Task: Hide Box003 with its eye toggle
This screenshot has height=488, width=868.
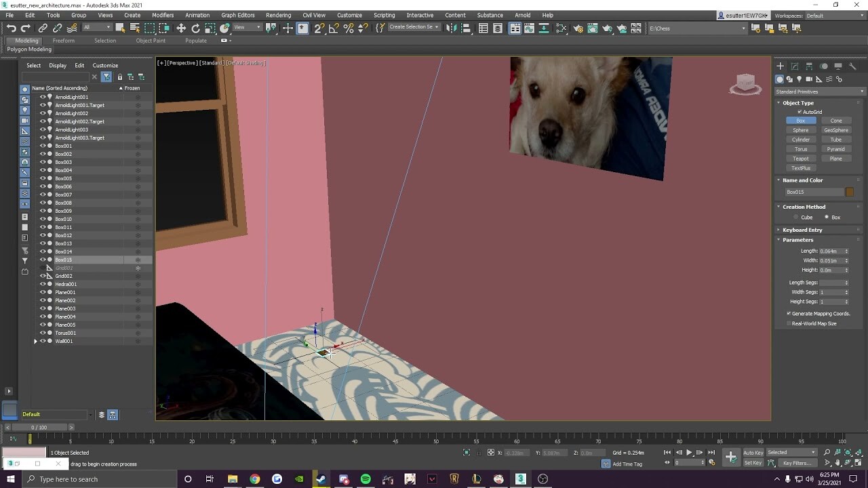Action: click(x=43, y=162)
